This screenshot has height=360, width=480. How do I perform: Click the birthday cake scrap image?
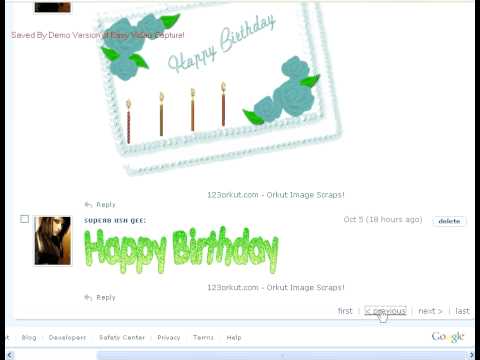pos(220,88)
